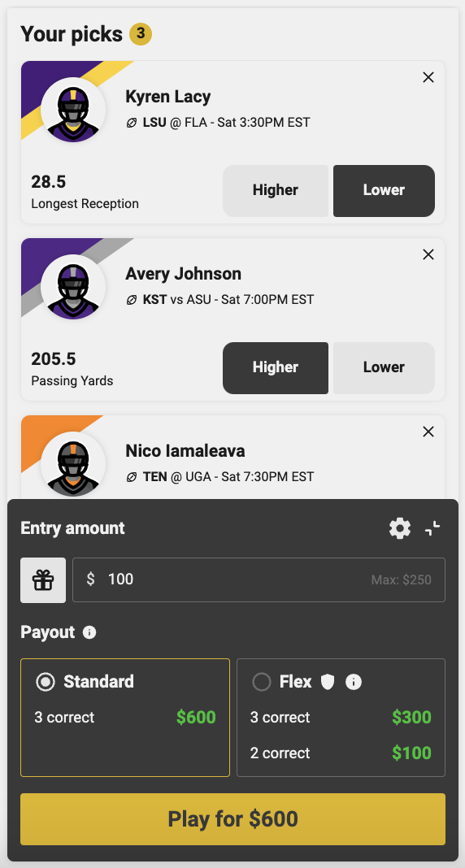This screenshot has width=465, height=868.
Task: Choose Lower for Kyren Lacy
Action: [384, 190]
